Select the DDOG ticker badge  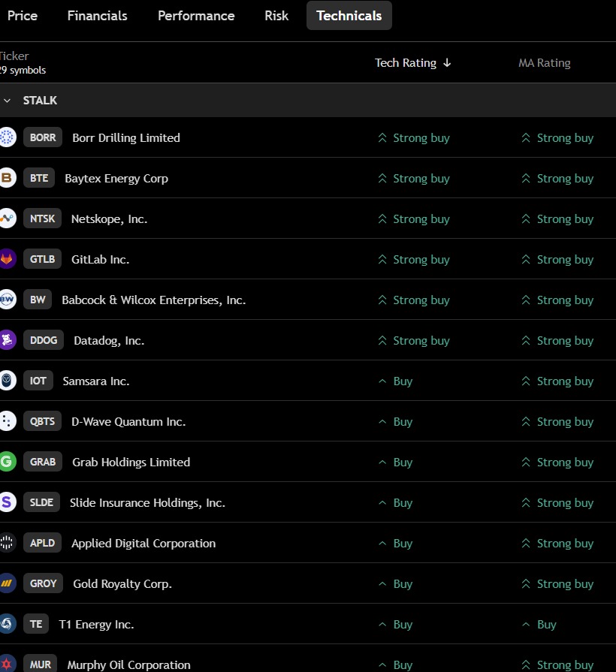tap(44, 340)
